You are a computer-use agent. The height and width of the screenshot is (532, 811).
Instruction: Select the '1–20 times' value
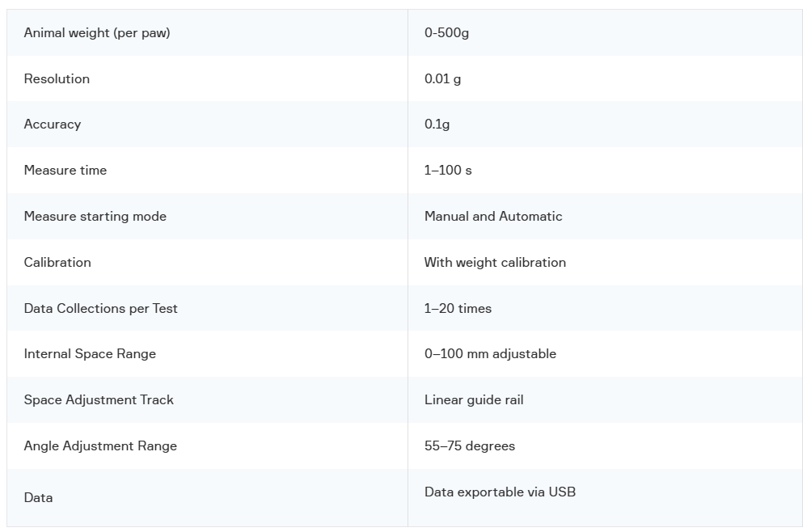[x=458, y=308]
